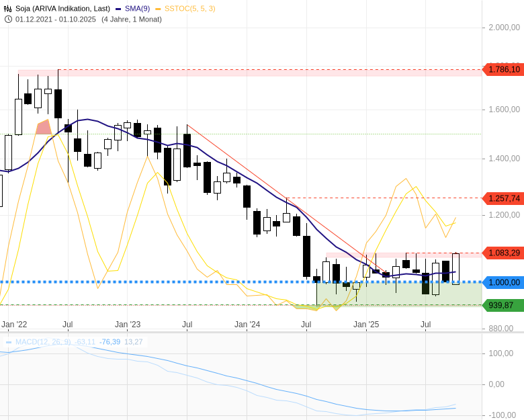Click the red 1.786,10 price tag

[504, 69]
